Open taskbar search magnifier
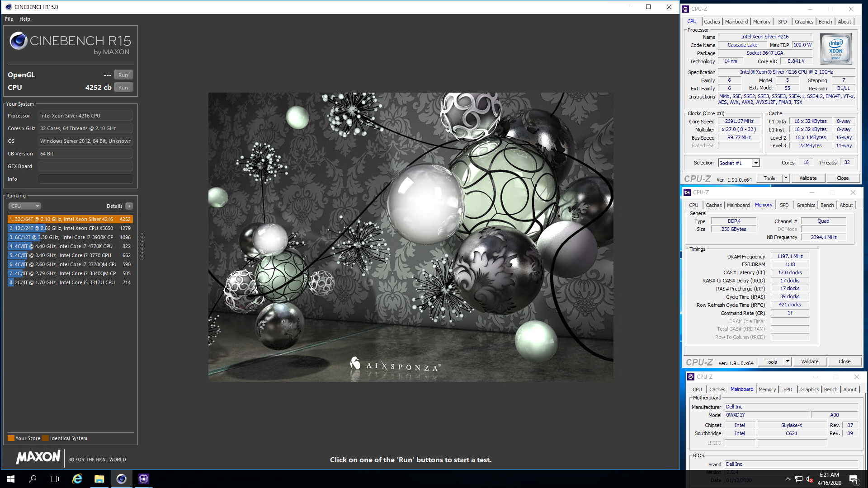This screenshot has width=868, height=488. pos(33,479)
